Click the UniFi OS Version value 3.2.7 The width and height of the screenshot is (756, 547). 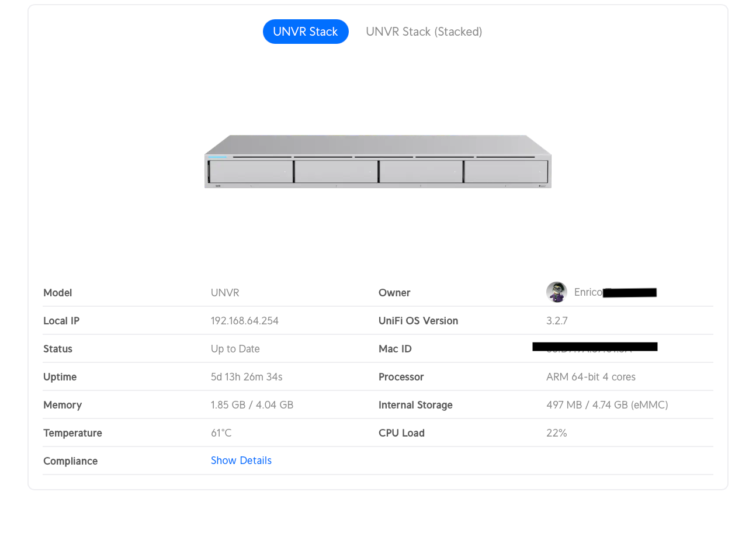coord(557,321)
